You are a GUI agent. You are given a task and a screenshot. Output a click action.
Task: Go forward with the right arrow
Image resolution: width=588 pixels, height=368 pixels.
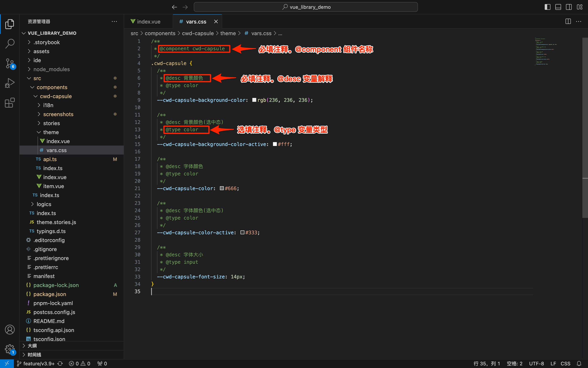185,7
